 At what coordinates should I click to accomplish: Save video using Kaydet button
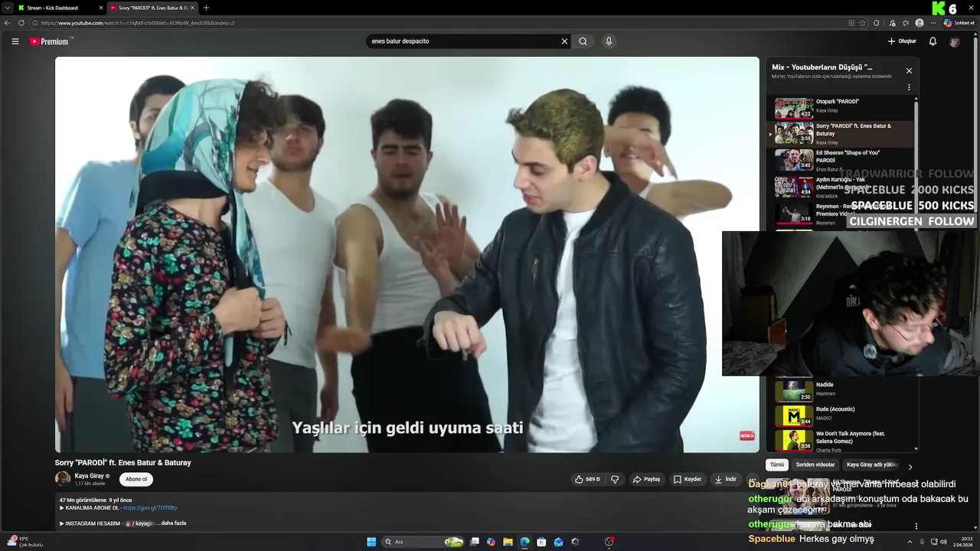pyautogui.click(x=687, y=479)
